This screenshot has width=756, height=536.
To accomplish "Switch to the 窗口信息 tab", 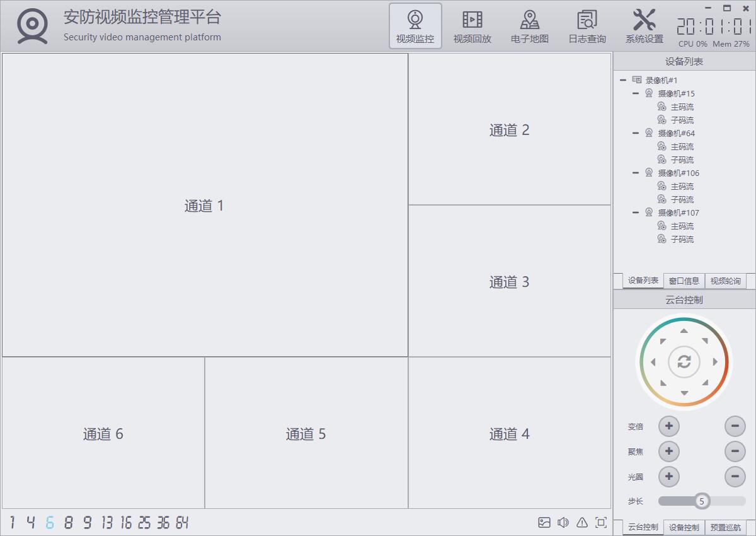I will [x=684, y=281].
